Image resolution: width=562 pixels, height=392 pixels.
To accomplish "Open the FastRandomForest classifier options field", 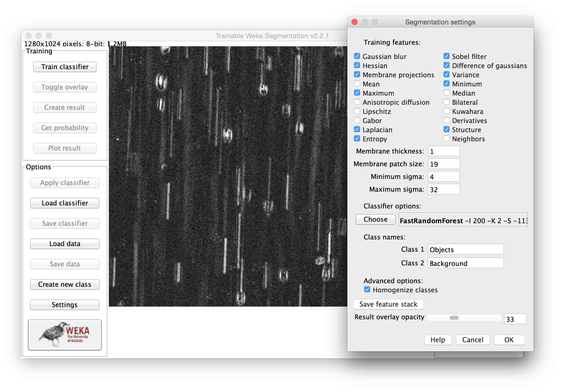I will tap(463, 220).
